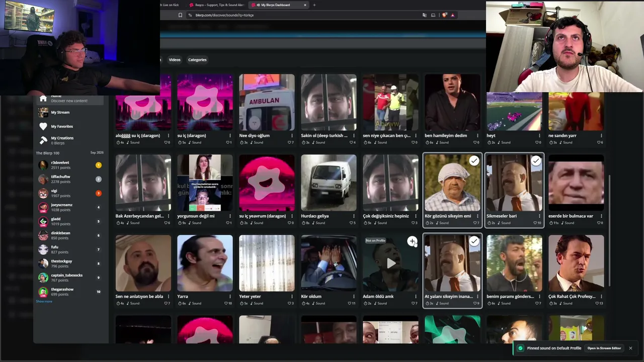The height and width of the screenshot is (362, 644).
Task: Like the 'aloğğğğ su iç (daragon)' sound
Action: (166, 142)
